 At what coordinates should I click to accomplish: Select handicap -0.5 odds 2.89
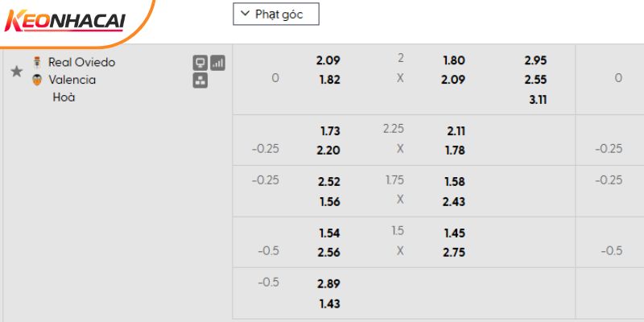[x=329, y=284]
